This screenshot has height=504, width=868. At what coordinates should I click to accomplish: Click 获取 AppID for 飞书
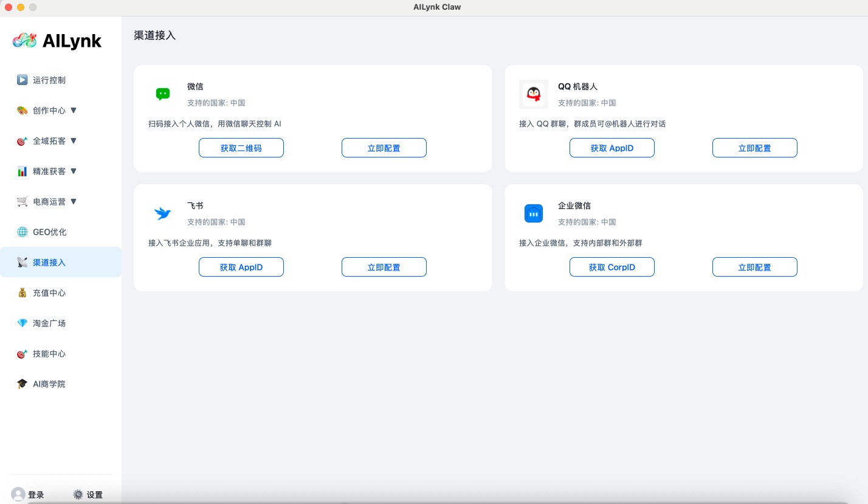[x=241, y=267]
